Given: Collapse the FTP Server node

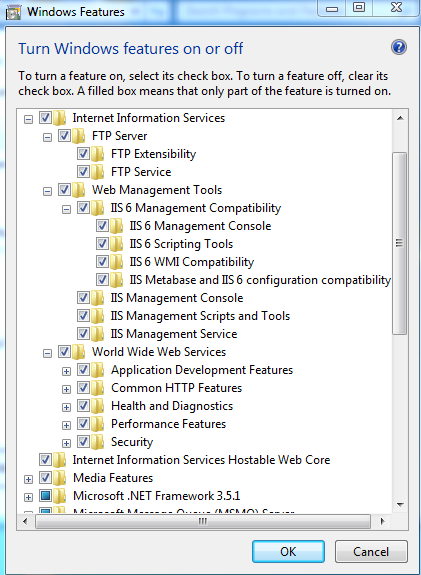Looking at the screenshot, I should (47, 138).
